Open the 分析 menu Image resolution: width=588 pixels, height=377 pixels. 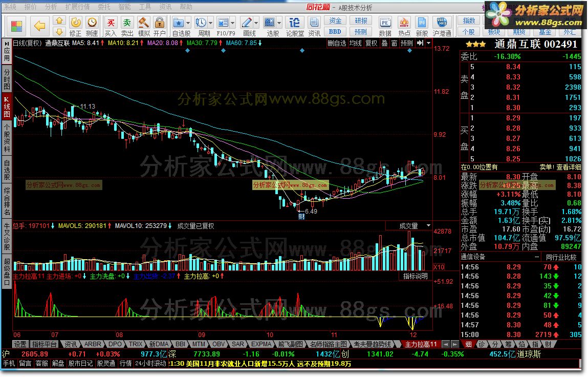[x=51, y=7]
